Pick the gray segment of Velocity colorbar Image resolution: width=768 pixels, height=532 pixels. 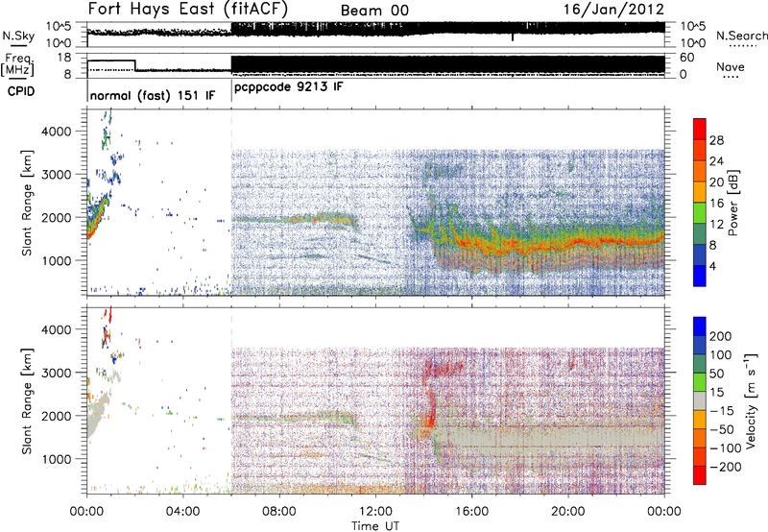coord(700,400)
